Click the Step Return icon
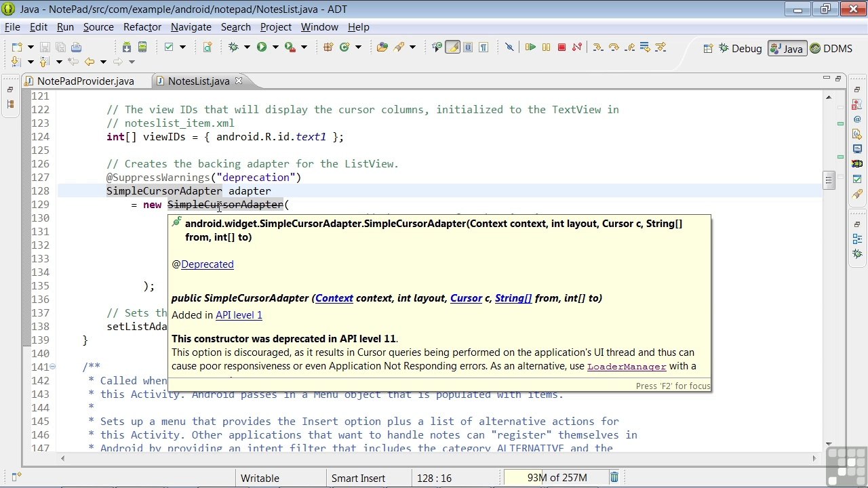 (629, 47)
